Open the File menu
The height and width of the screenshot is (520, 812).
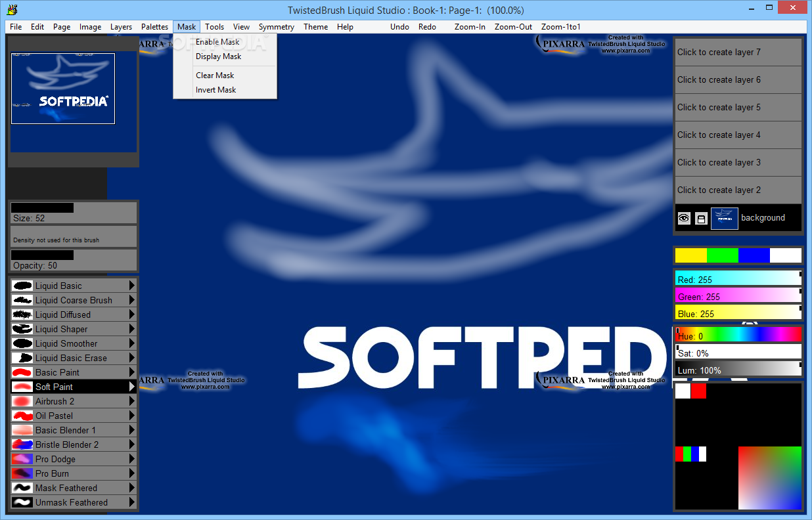pos(16,27)
